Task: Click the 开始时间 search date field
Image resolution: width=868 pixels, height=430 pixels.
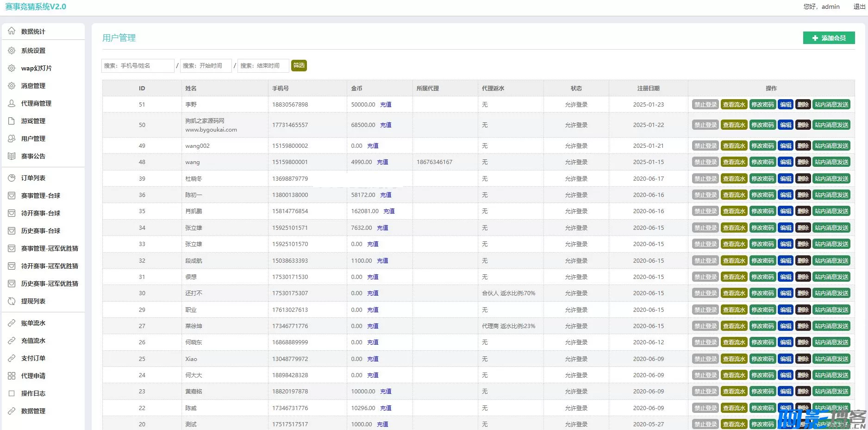Action: coord(206,66)
